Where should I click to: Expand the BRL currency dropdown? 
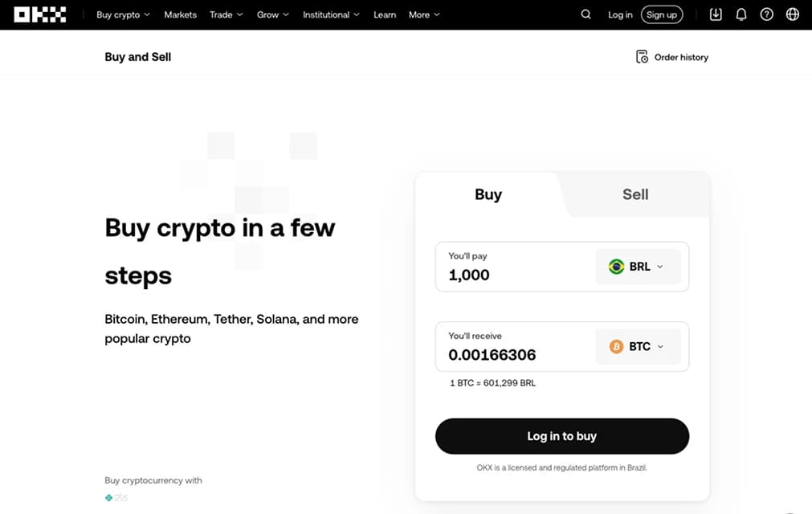(638, 267)
